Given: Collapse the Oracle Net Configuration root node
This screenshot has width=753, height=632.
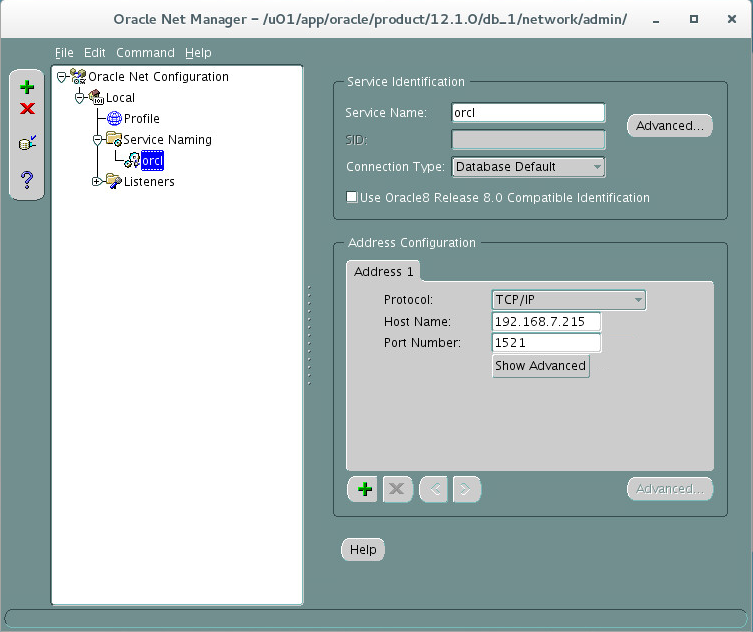Looking at the screenshot, I should [x=61, y=77].
